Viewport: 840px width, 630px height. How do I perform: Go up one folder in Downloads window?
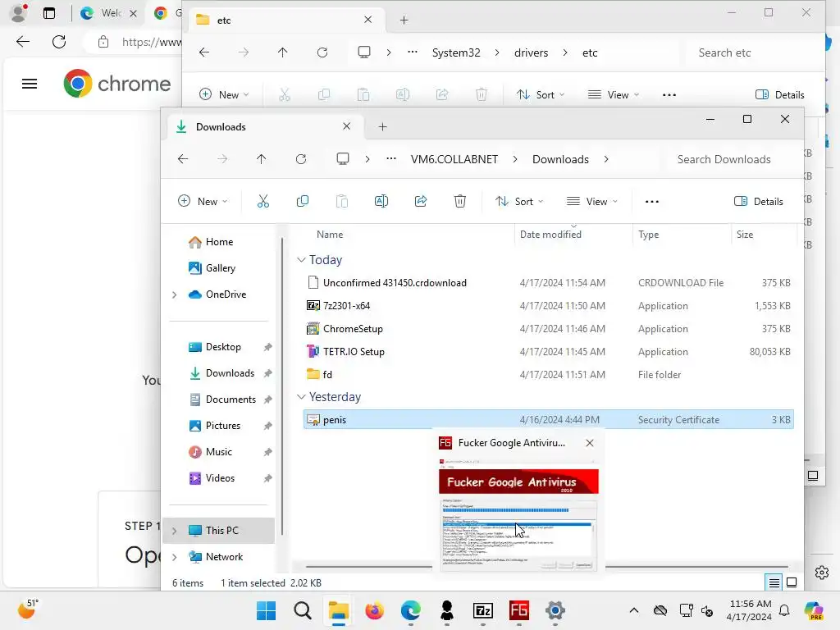tap(262, 159)
